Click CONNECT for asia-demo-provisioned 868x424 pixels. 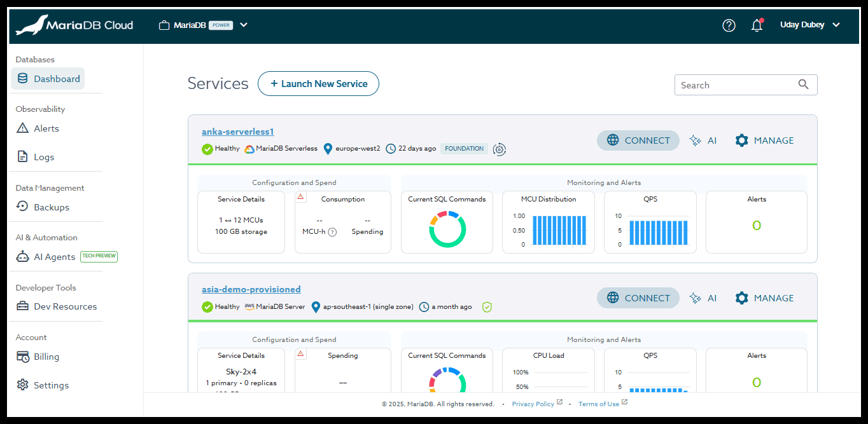point(638,298)
